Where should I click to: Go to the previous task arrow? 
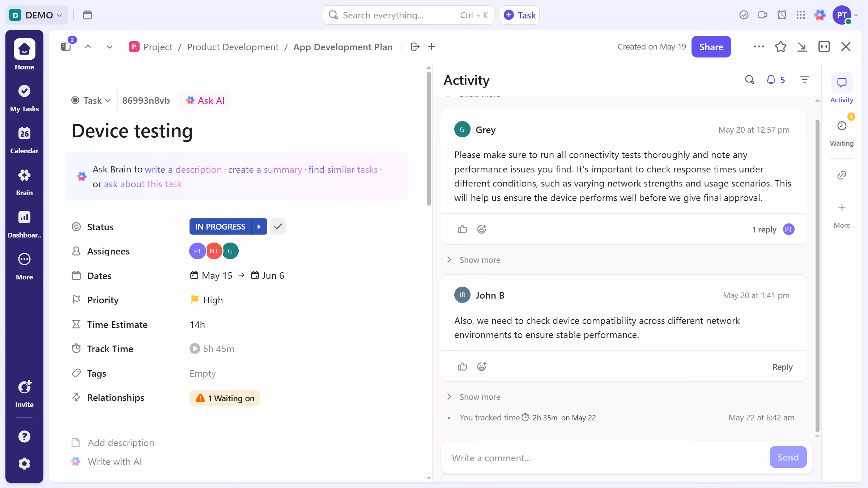(88, 47)
